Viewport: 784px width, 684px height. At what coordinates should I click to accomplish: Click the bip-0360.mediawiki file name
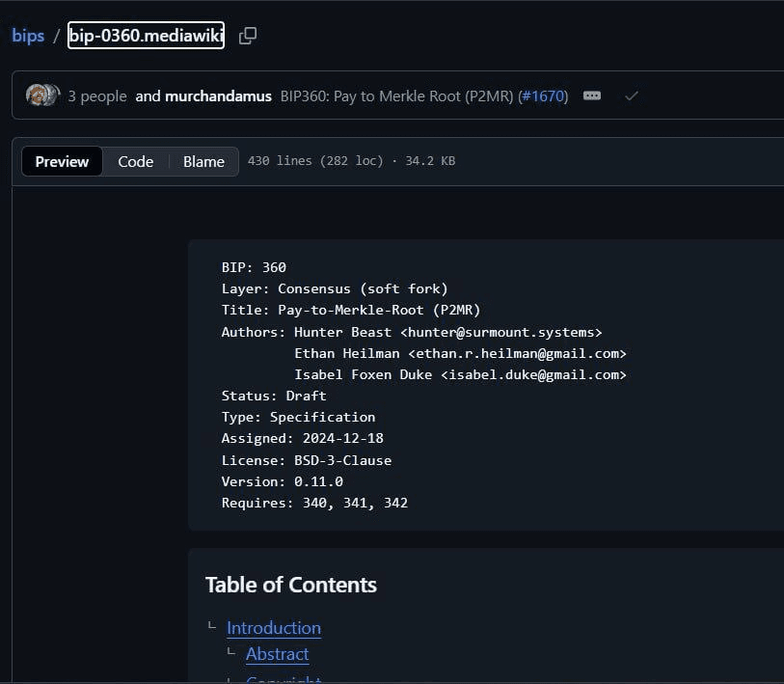click(146, 36)
